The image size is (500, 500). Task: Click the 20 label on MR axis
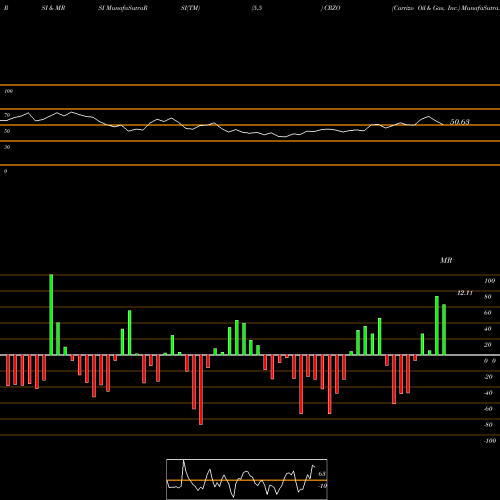(488, 345)
